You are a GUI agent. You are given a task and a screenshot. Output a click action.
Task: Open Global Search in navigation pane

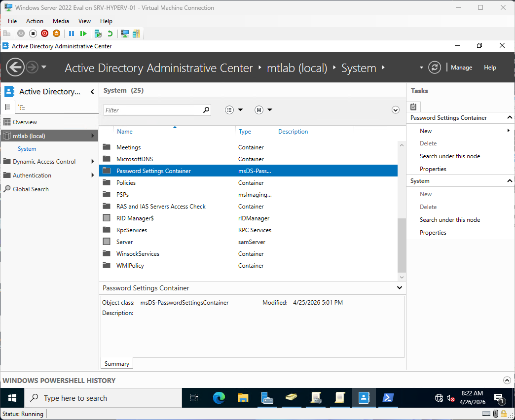[x=49, y=189]
